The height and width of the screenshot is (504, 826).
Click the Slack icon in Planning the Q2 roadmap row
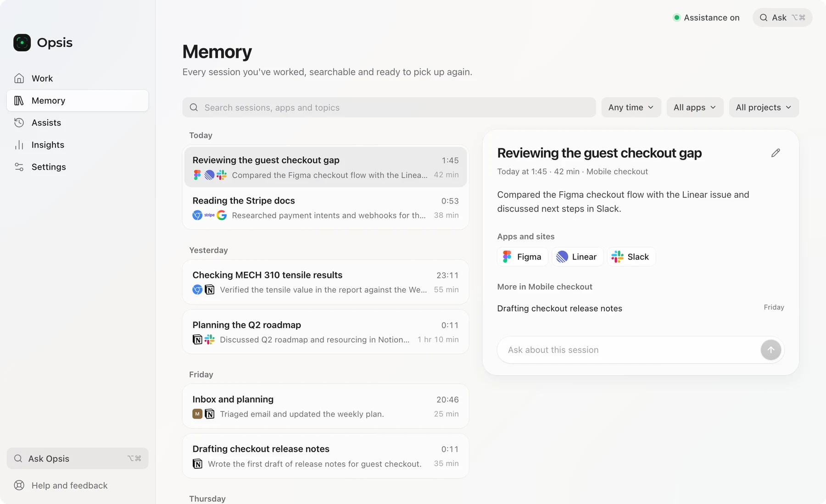[210, 339]
